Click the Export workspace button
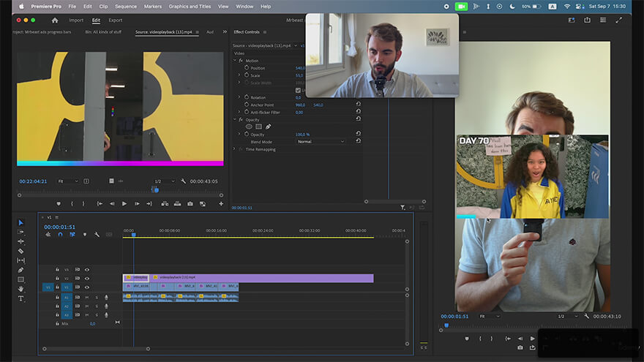 pos(115,20)
